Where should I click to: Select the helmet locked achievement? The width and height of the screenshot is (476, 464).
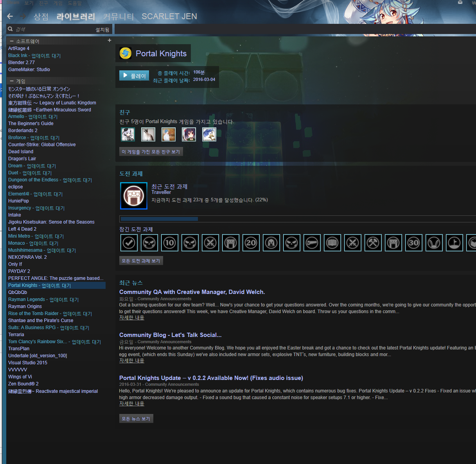(271, 243)
